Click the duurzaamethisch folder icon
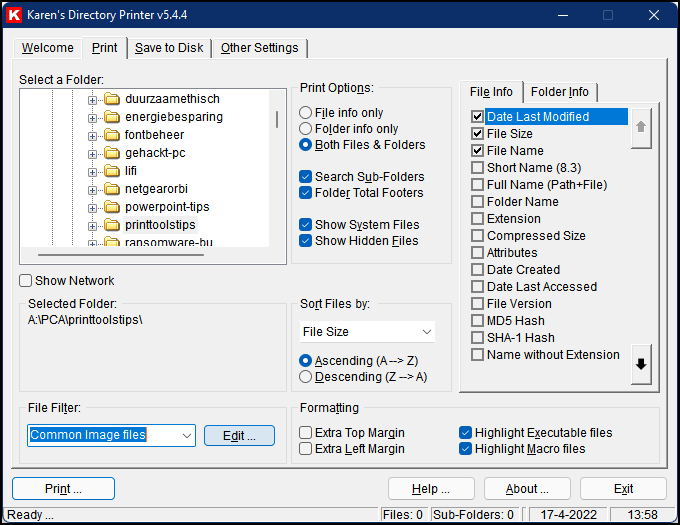This screenshot has height=525, width=680. click(112, 99)
